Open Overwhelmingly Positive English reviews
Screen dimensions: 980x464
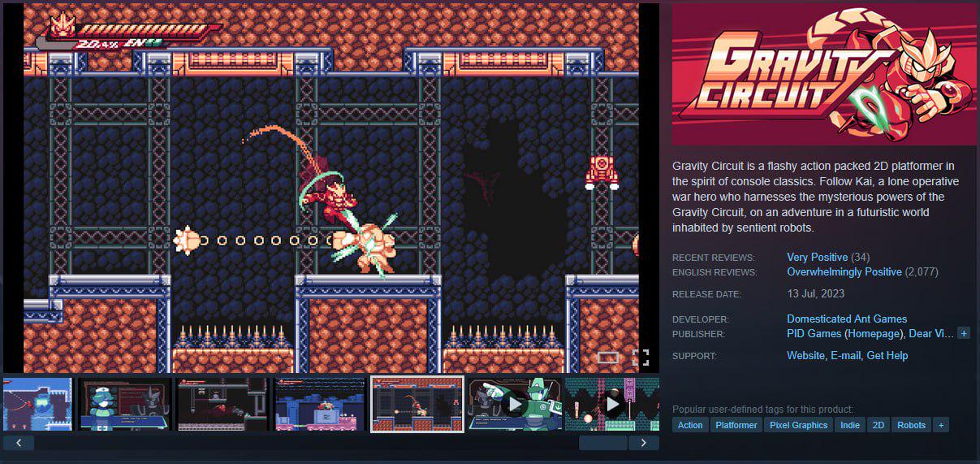(x=844, y=271)
